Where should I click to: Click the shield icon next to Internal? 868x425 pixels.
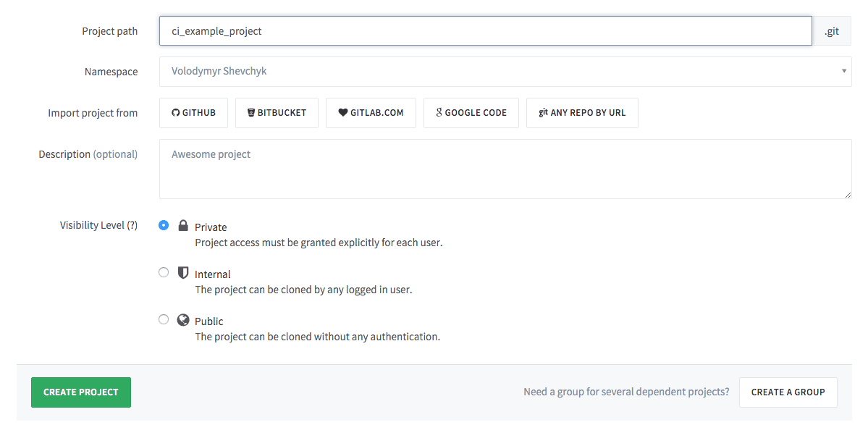(182, 273)
